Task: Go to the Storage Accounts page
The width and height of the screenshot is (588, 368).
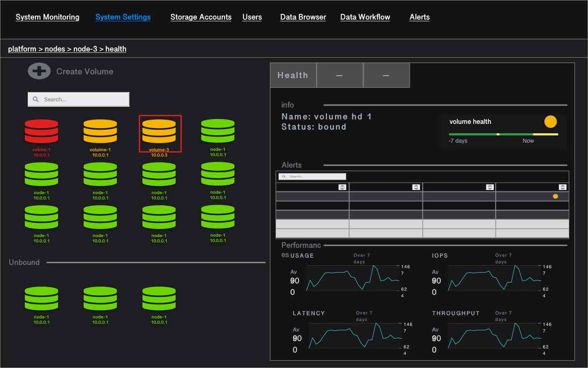Action: (201, 17)
